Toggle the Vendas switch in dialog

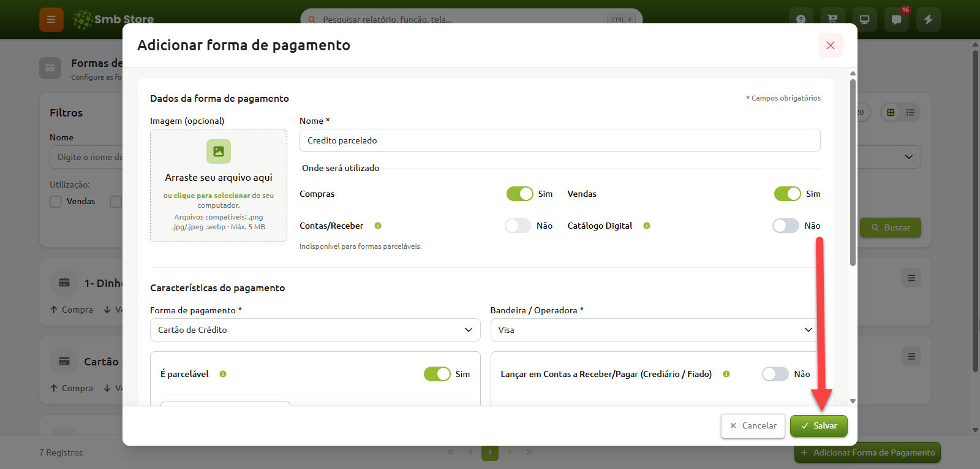tap(788, 194)
